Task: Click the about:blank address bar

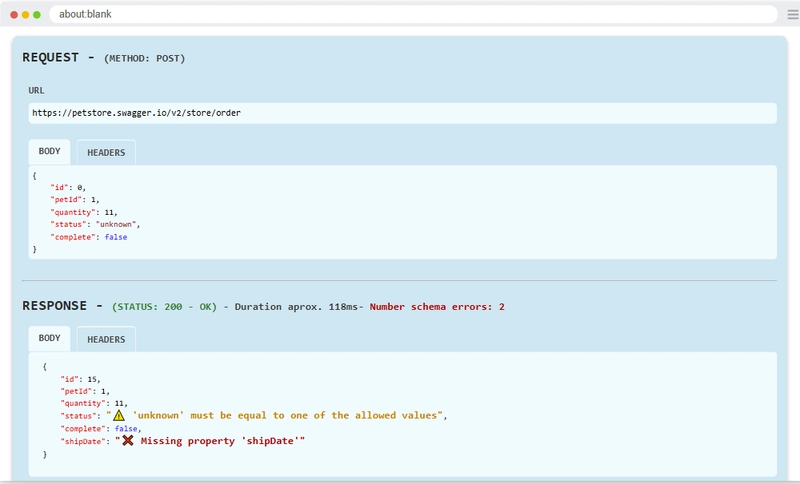Action: [413, 14]
